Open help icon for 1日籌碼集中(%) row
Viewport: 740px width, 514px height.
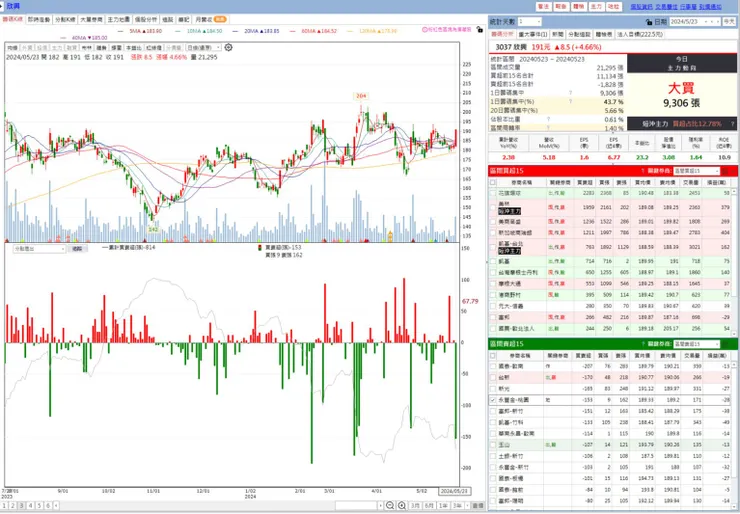point(571,102)
